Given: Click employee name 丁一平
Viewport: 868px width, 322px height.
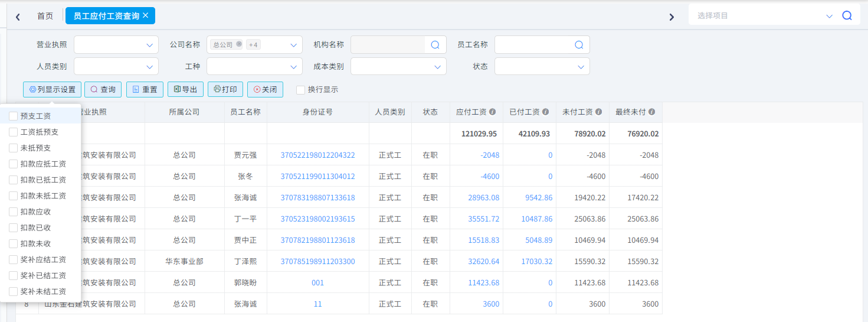Looking at the screenshot, I should [245, 219].
